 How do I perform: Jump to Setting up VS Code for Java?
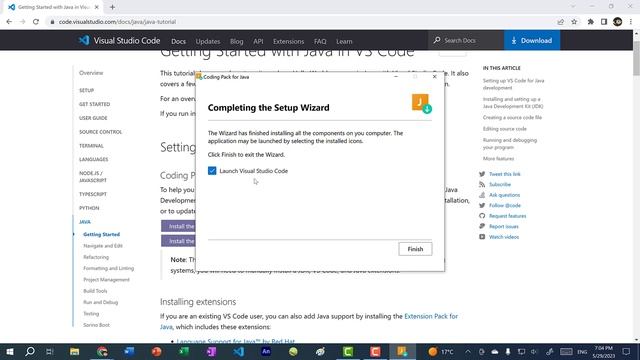(513, 84)
